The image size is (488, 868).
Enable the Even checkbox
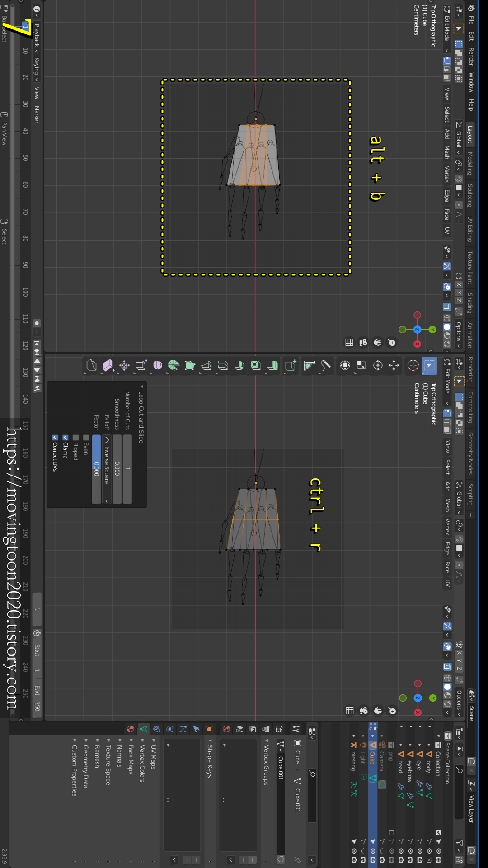(86, 438)
